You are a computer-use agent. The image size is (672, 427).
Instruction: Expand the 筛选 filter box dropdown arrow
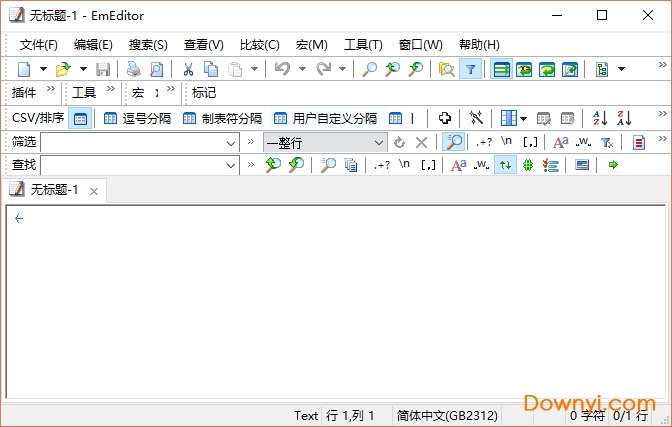tap(231, 143)
